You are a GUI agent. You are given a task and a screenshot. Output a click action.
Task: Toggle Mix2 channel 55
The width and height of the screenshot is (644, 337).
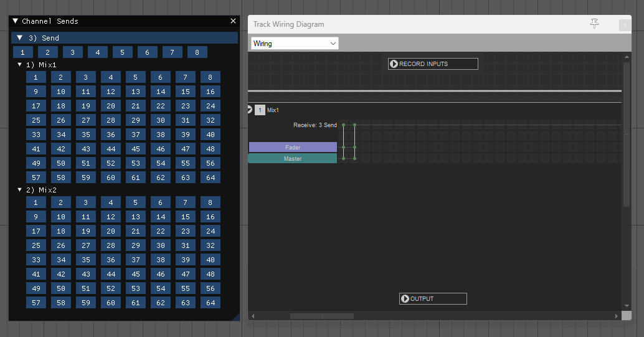186,288
